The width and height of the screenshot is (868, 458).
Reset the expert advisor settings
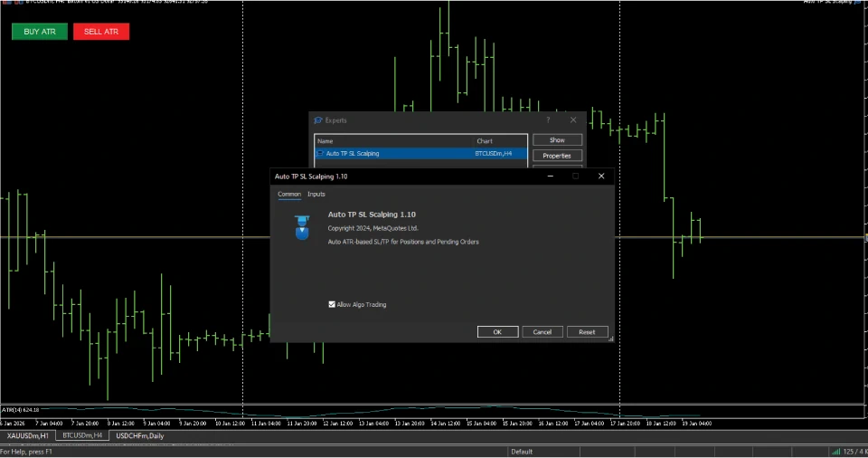coord(587,332)
